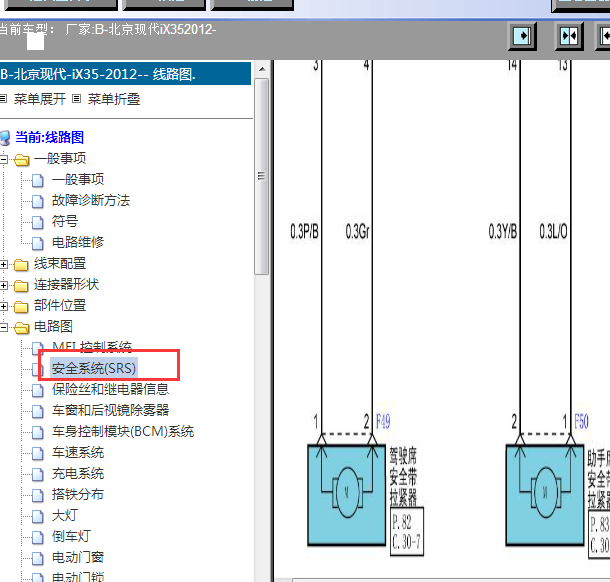This screenshot has height=582, width=610.
Task: Click the page icon beside 搭铁分布
Action: point(37,496)
